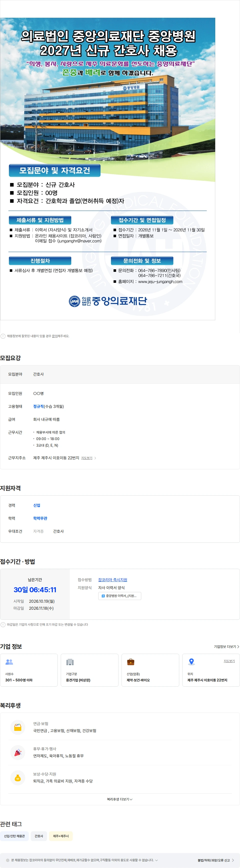Click the deadline date '2026.11.18(수)'
240x868 pixels.
41,608
